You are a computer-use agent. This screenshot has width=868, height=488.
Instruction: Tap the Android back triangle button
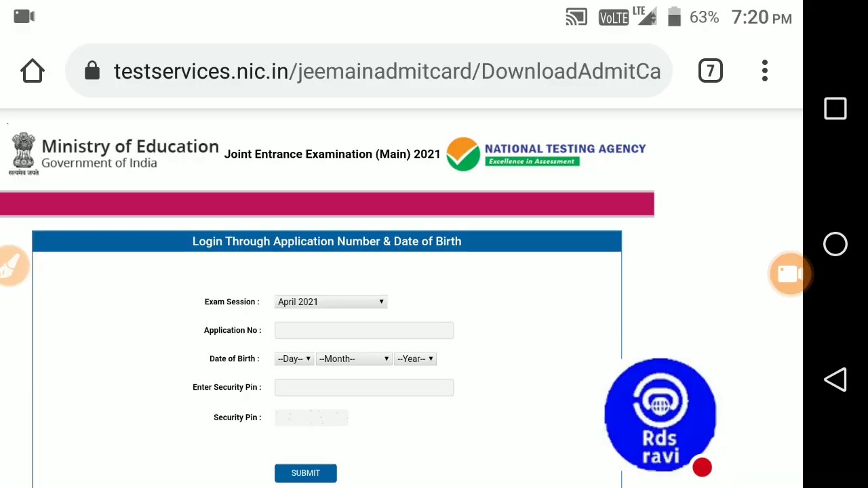point(835,380)
